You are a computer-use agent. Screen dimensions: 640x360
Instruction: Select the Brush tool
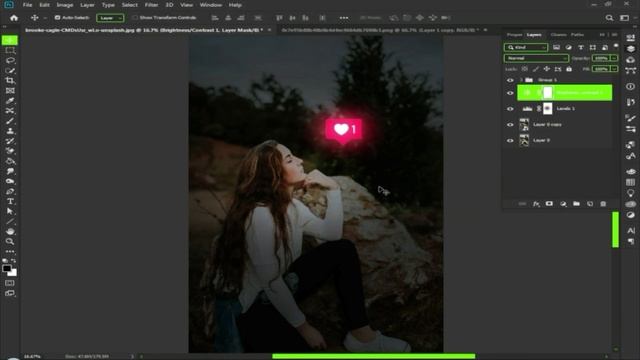[10, 121]
